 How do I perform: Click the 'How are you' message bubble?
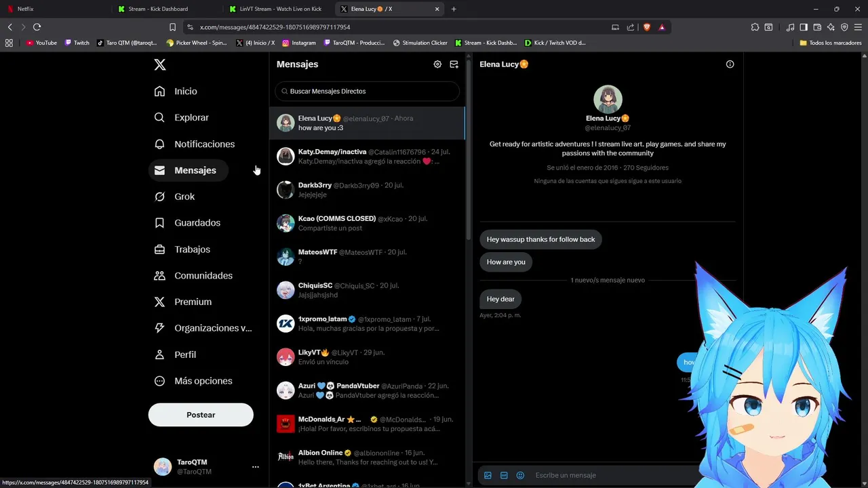(x=506, y=262)
